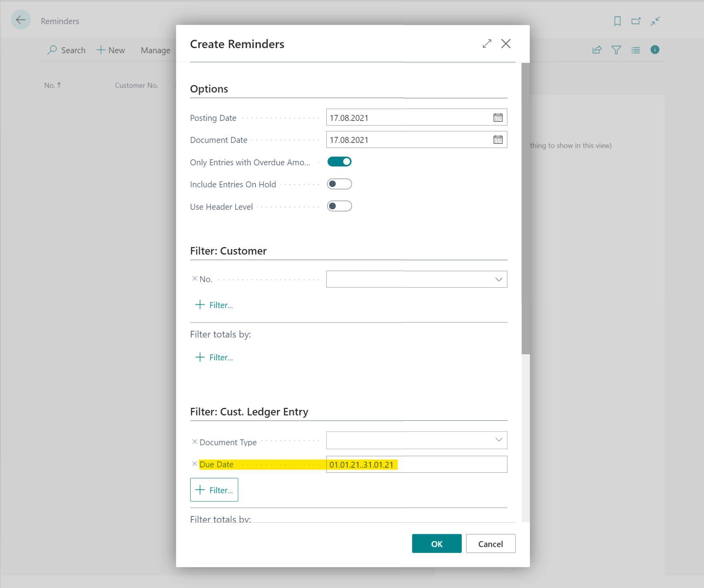Open the Document Type dropdown
The height and width of the screenshot is (588, 704).
tap(498, 440)
